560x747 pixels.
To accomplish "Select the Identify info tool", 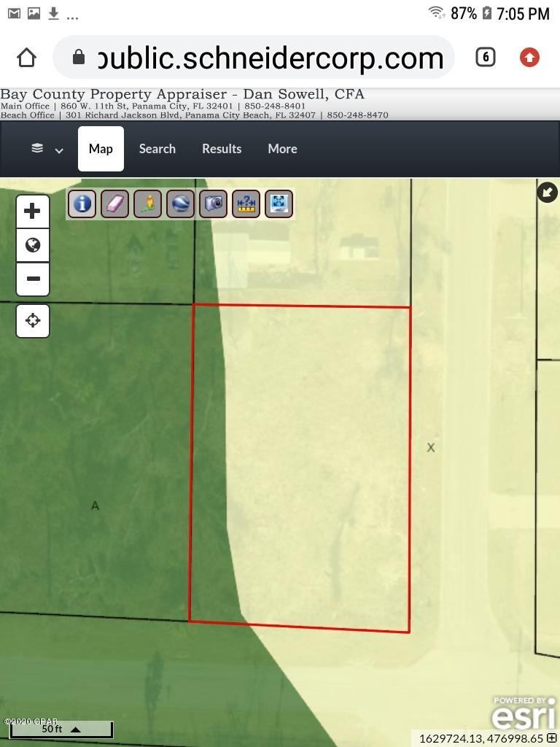I will (x=82, y=204).
